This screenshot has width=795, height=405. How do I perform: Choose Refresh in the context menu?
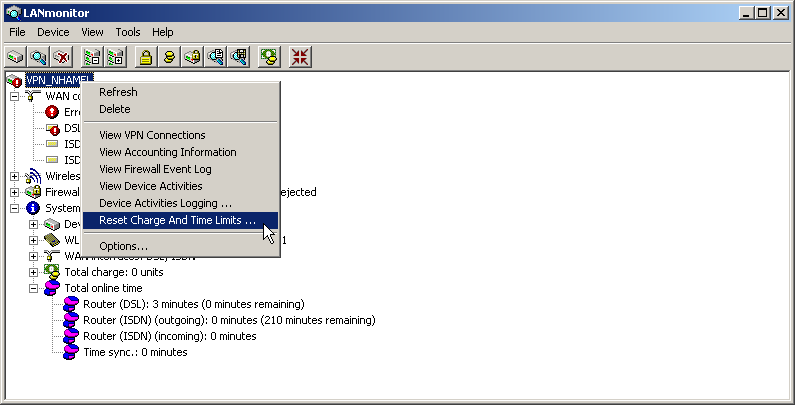tap(118, 92)
